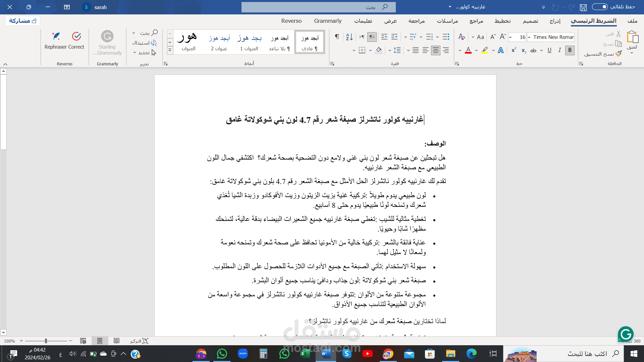Toggle the AutoSave (حفظ تلقائي) switch
Viewport: 644px width, 362px height.
coord(600,7)
